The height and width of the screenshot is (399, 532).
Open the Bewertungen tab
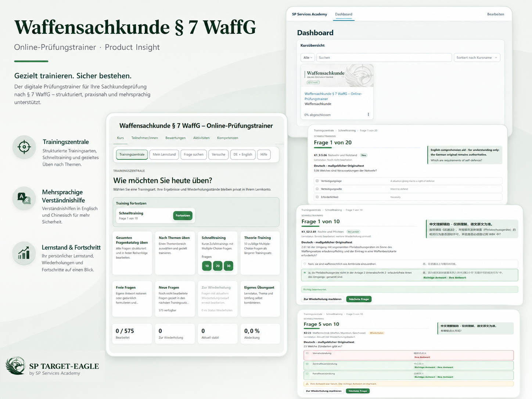175,138
